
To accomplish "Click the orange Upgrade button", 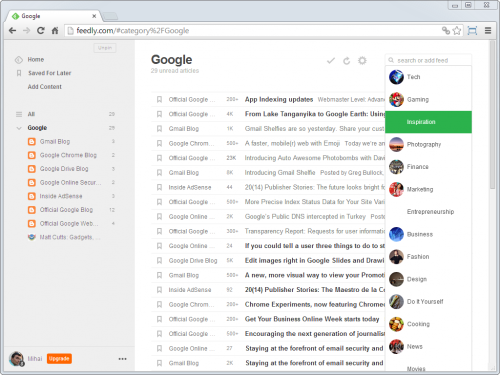I will 59,359.
